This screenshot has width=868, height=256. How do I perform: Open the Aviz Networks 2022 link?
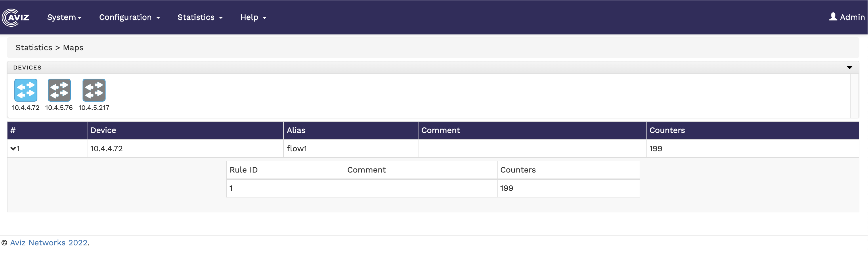point(49,243)
